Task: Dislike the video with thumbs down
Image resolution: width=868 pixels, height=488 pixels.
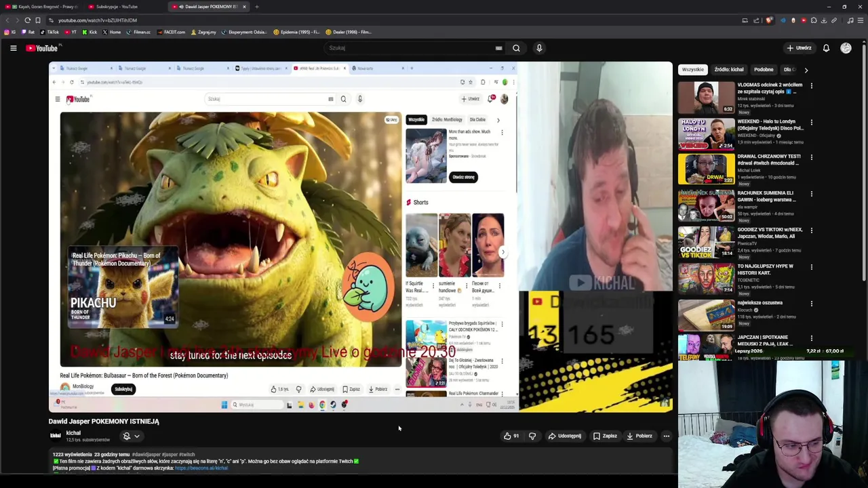Action: (x=532, y=436)
